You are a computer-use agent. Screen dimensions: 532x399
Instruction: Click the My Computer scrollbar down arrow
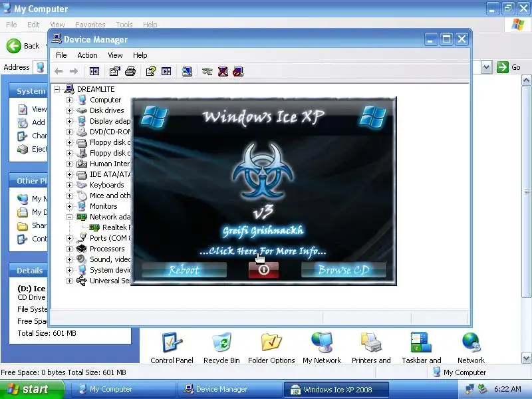(526, 358)
